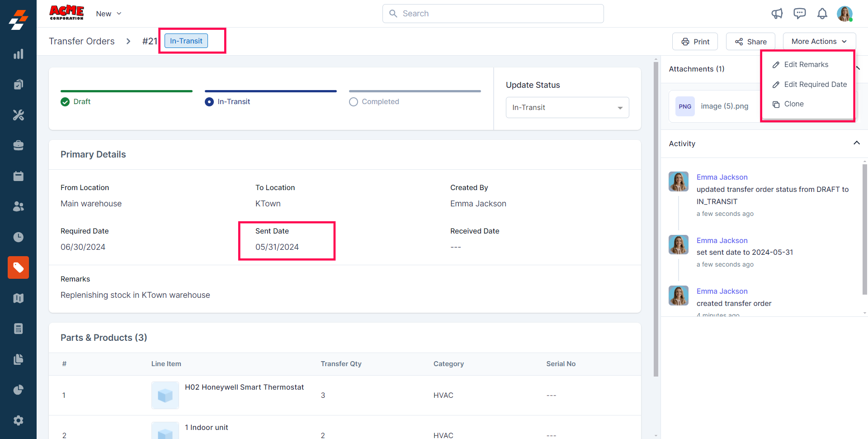Choose Clone from More Actions menu
The width and height of the screenshot is (868, 439).
point(793,104)
